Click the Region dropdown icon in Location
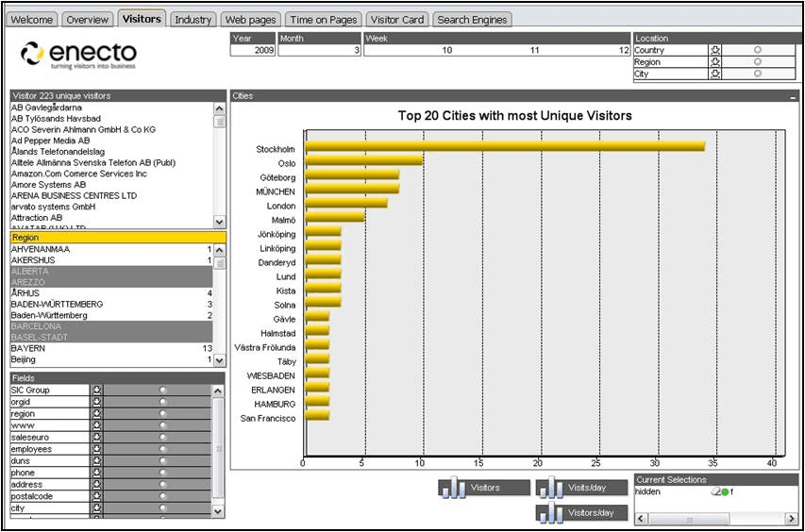Screen dimensions: 805x532 coord(715,62)
